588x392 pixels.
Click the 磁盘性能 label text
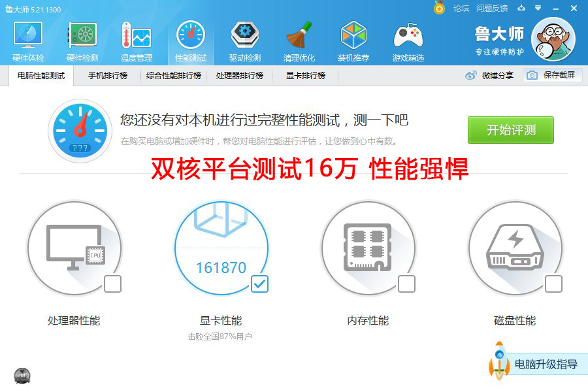(515, 321)
